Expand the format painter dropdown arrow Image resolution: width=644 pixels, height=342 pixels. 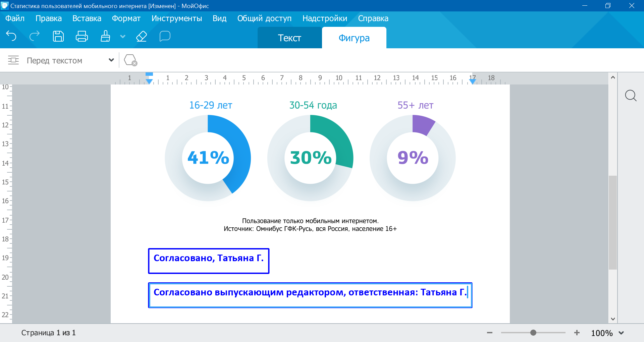[x=122, y=37]
